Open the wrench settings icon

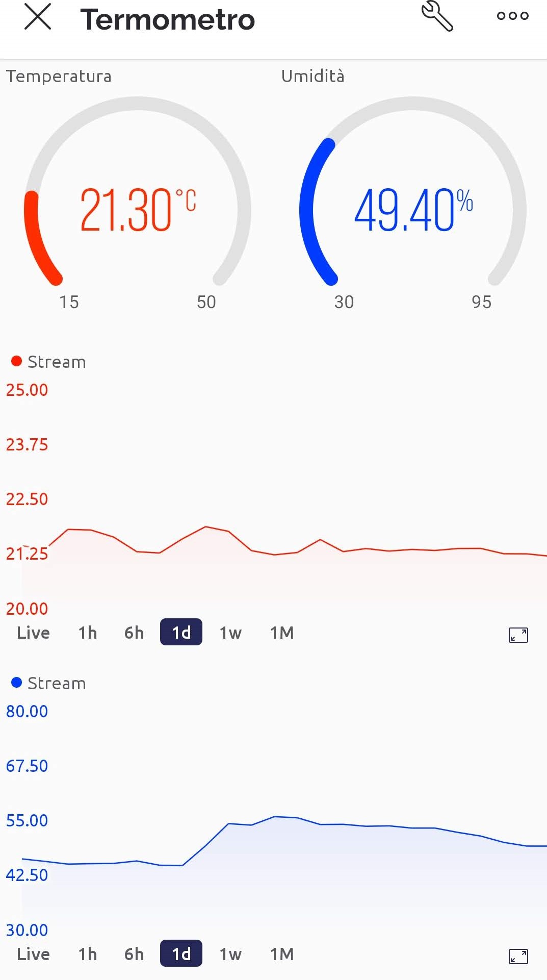coord(437,16)
